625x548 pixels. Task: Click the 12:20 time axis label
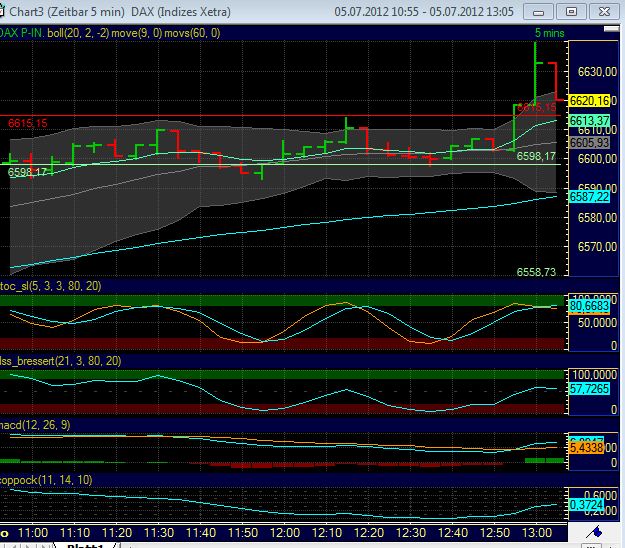[x=369, y=533]
